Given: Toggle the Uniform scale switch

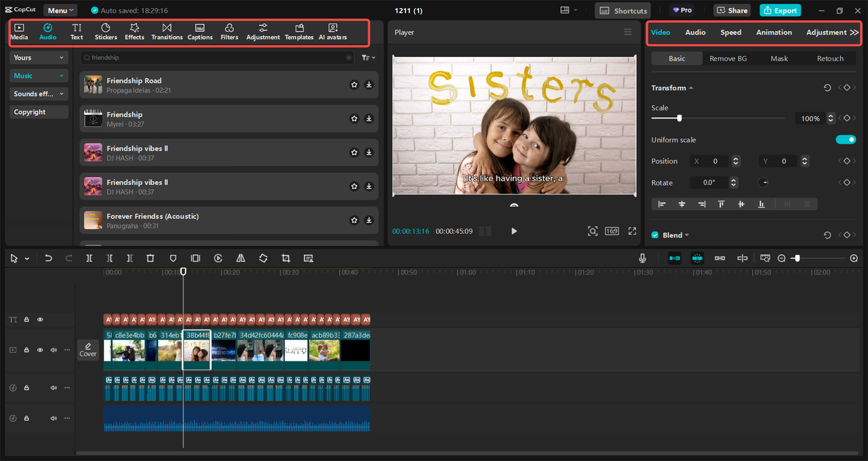Looking at the screenshot, I should point(846,140).
